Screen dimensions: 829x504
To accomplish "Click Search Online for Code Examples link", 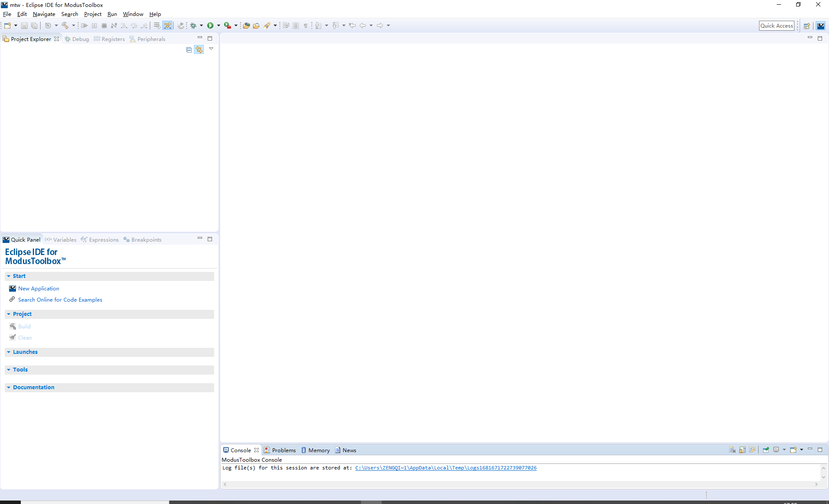I will pos(60,299).
